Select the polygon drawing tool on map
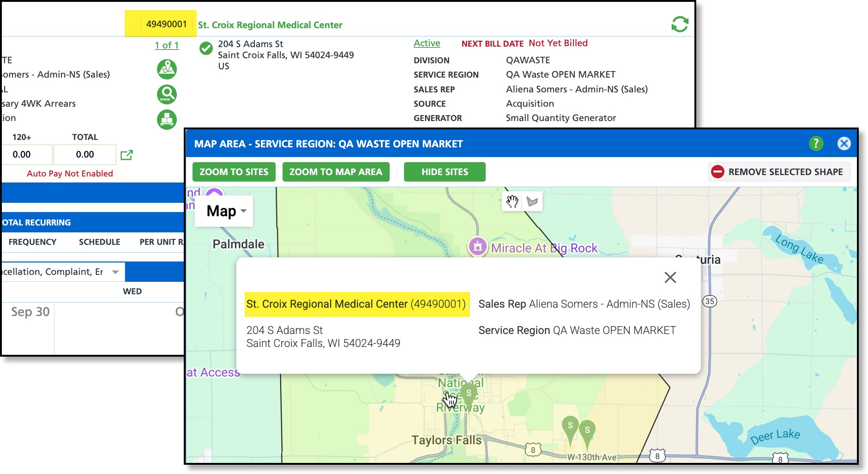 coord(532,201)
